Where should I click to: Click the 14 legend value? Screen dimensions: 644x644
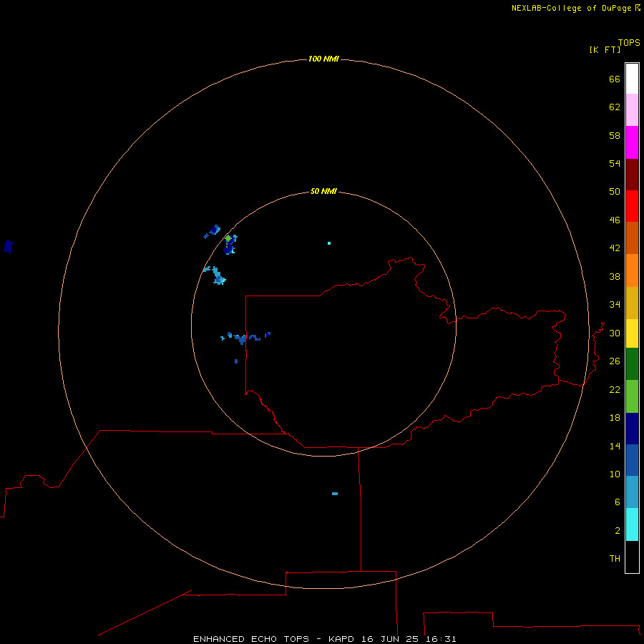point(615,446)
